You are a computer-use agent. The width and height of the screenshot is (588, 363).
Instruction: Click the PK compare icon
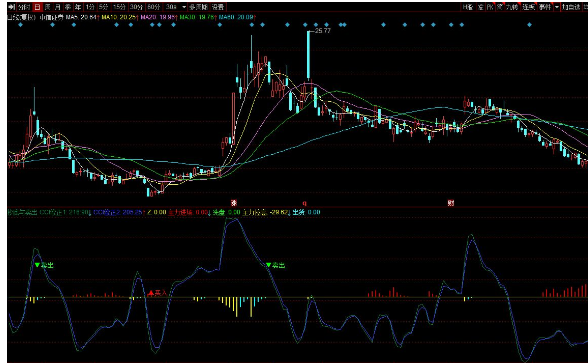point(490,7)
